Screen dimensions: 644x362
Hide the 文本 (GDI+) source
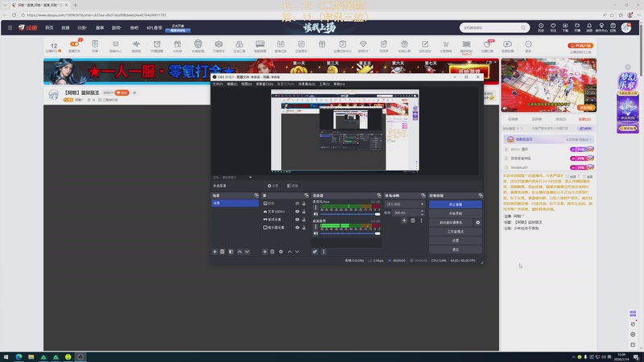click(x=297, y=212)
